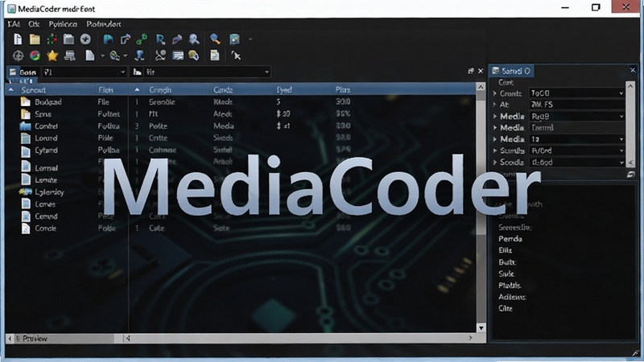Expand the 'Grandt' property row

pos(495,93)
